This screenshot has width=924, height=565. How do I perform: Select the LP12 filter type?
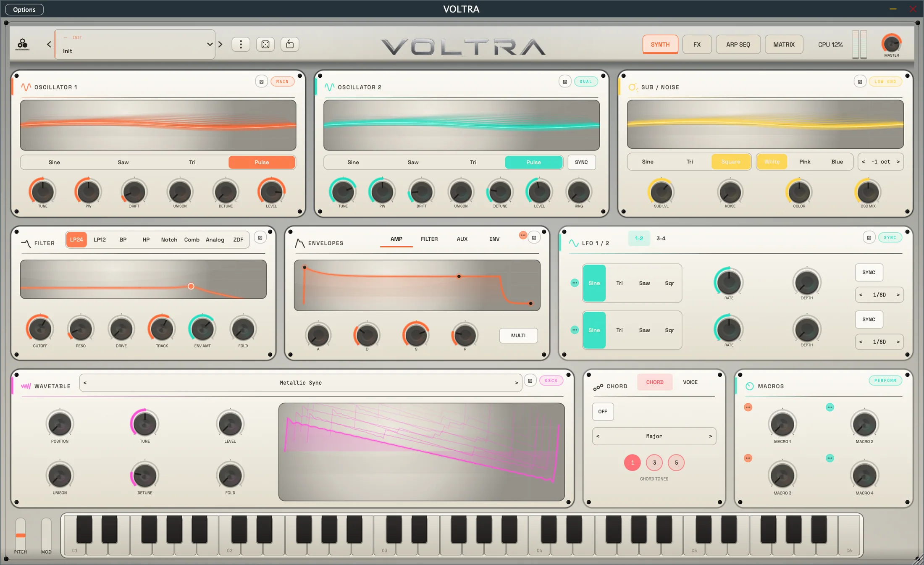tap(100, 239)
